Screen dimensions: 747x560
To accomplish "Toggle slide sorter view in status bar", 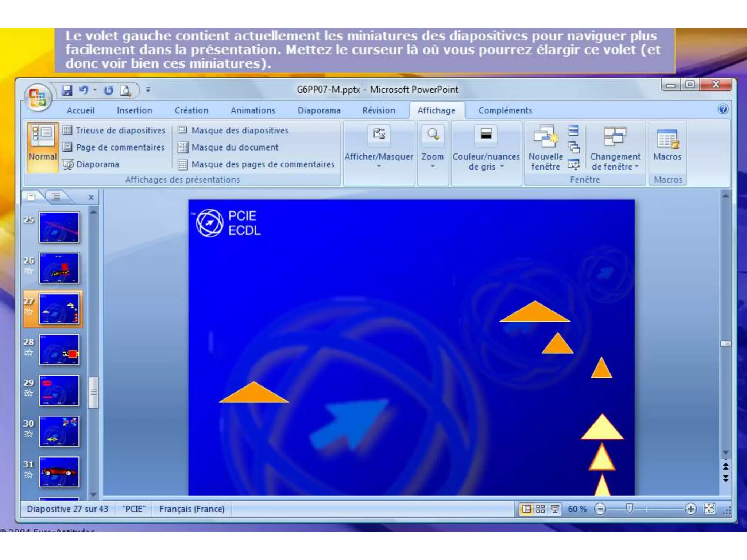I will coord(541,509).
